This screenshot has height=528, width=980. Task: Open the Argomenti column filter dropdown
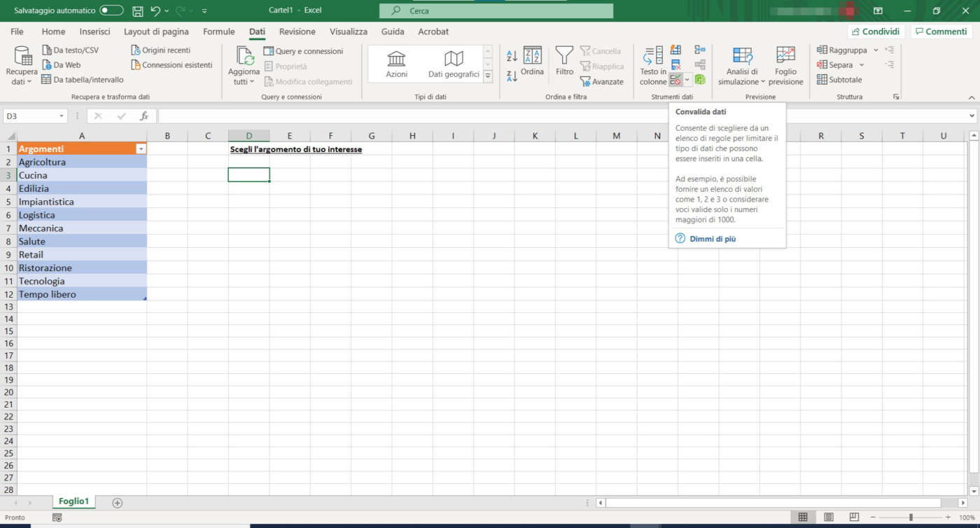[141, 149]
